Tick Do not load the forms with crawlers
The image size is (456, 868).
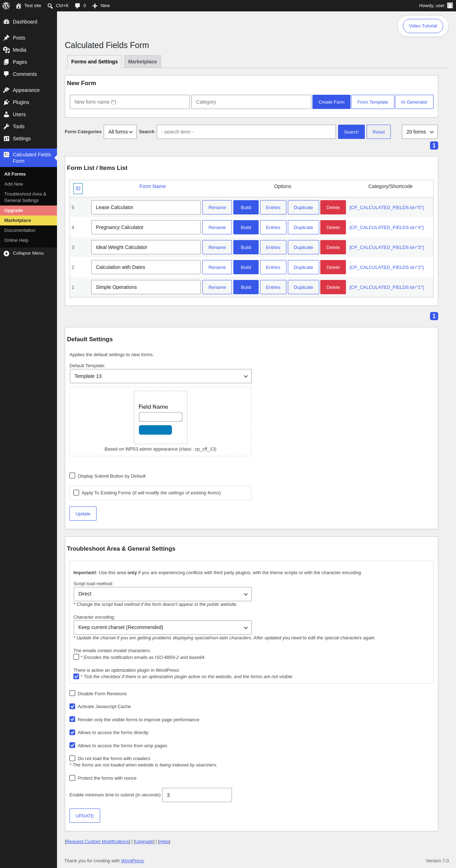(72, 758)
